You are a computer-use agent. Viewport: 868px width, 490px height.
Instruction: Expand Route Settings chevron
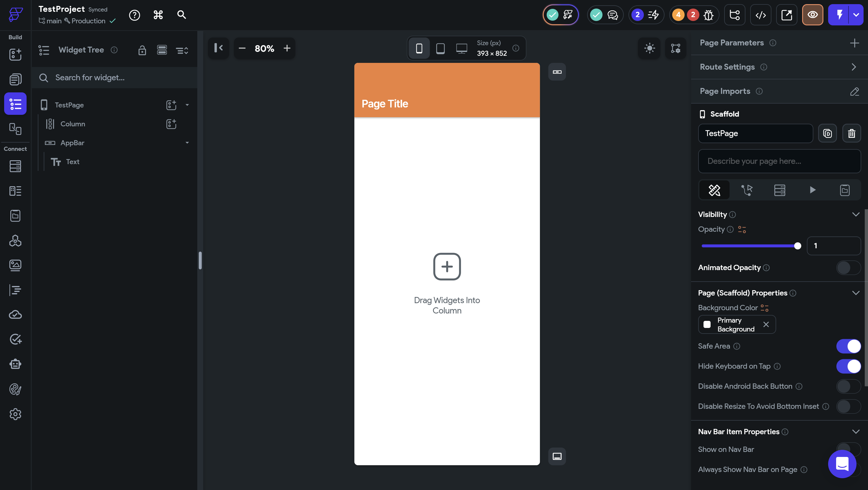854,67
